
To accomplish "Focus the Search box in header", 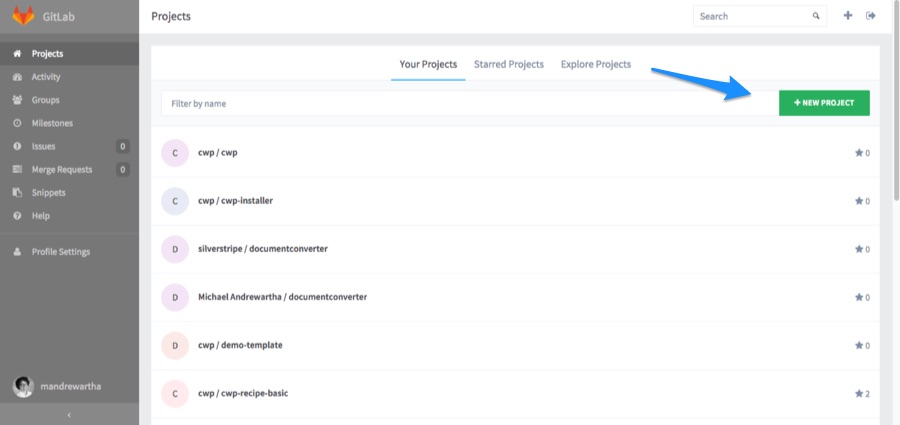I will [x=760, y=16].
